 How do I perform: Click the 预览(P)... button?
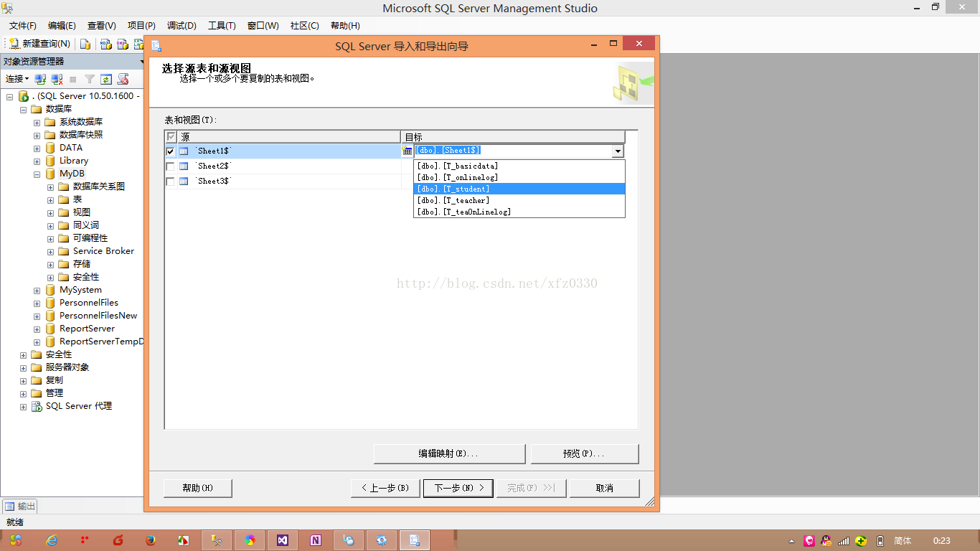pyautogui.click(x=584, y=454)
